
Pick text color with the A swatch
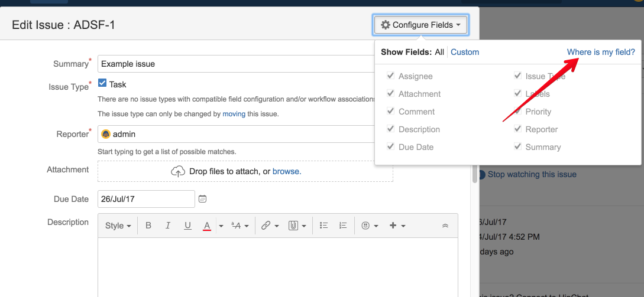click(x=207, y=226)
